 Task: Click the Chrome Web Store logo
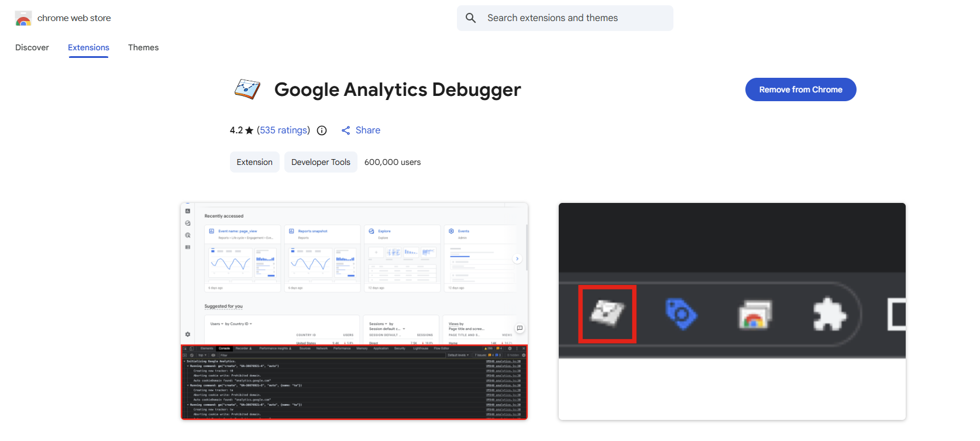(23, 18)
